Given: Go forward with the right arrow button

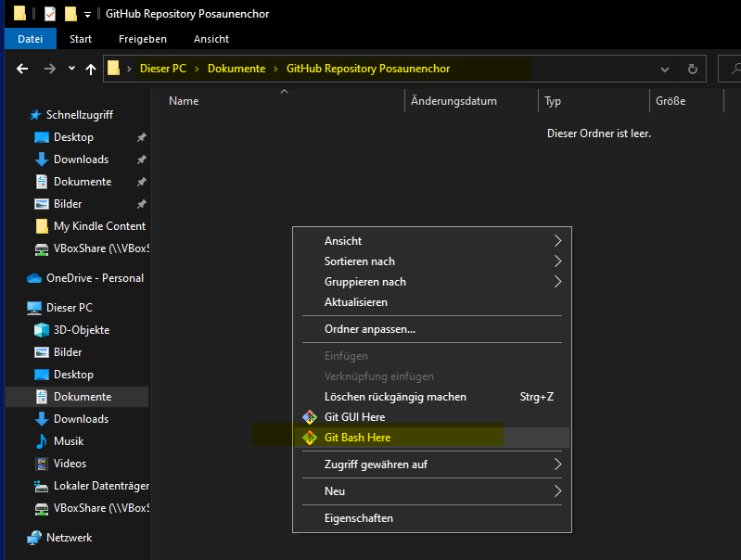Looking at the screenshot, I should point(50,69).
